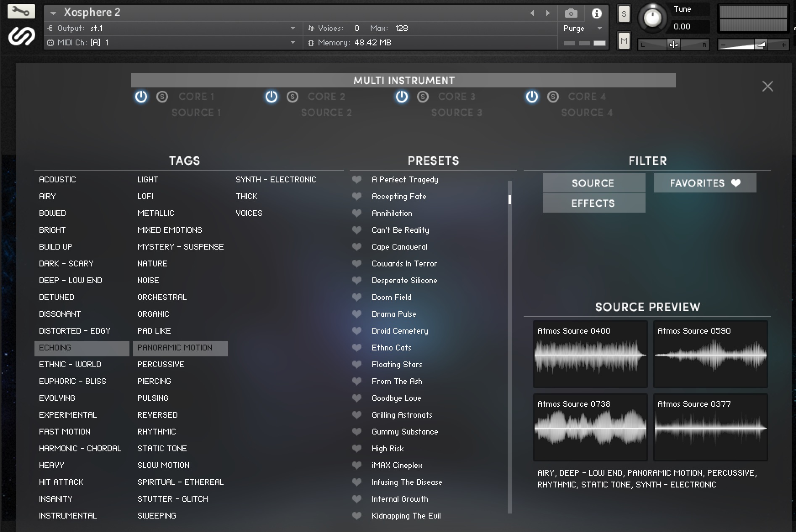Favorite the Doom Field preset heart

pos(357,297)
